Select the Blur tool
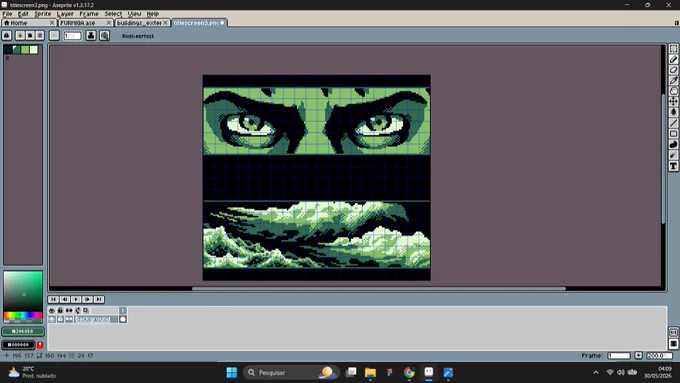The width and height of the screenshot is (680, 383). [673, 155]
